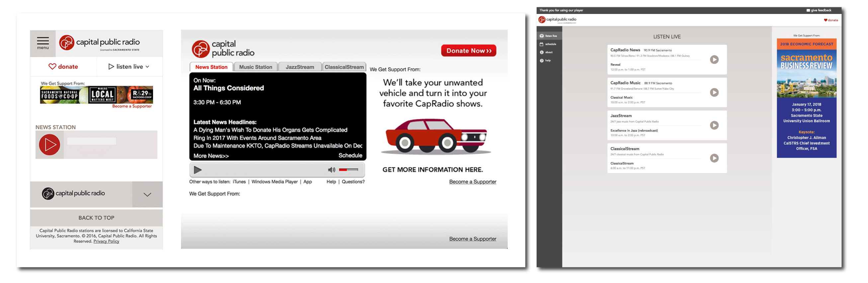
Task: Switch to the Music Station tab
Action: 255,67
